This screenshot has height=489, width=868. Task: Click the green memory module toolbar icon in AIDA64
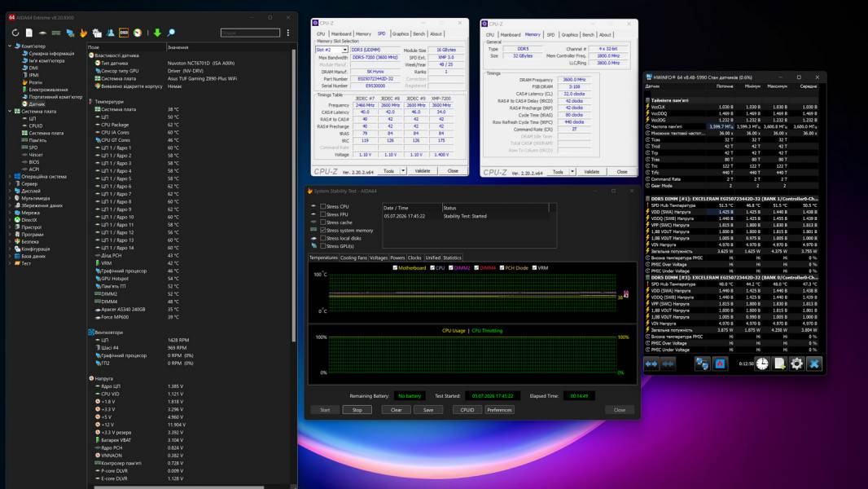pos(56,33)
